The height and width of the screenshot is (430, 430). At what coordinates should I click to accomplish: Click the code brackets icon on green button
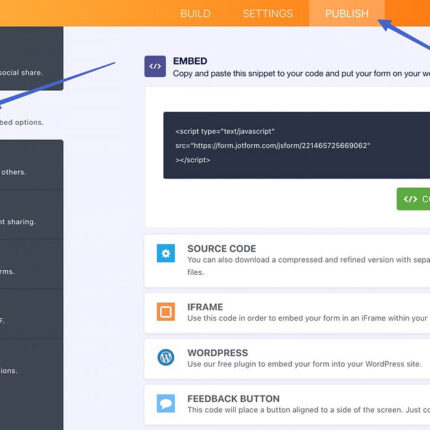410,199
